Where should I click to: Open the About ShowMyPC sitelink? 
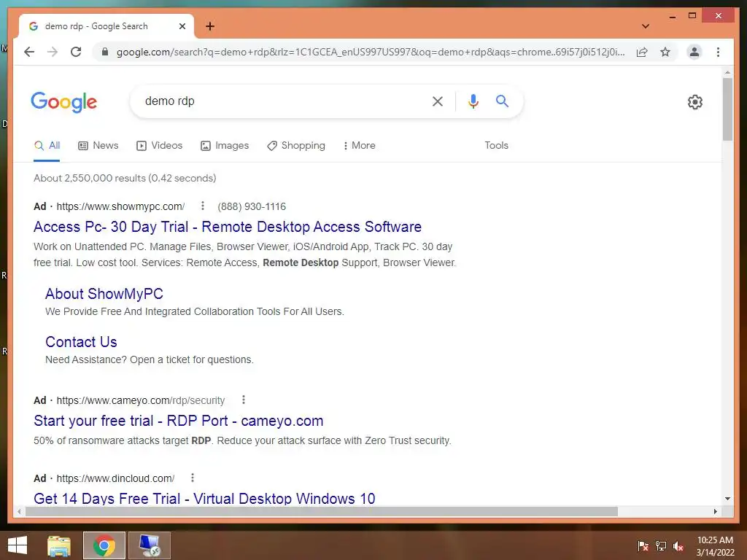(x=104, y=294)
